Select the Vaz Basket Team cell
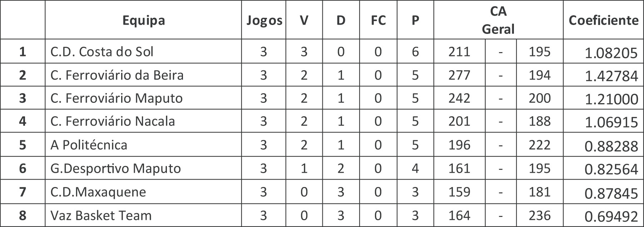The width and height of the screenshot is (644, 227). 101,216
